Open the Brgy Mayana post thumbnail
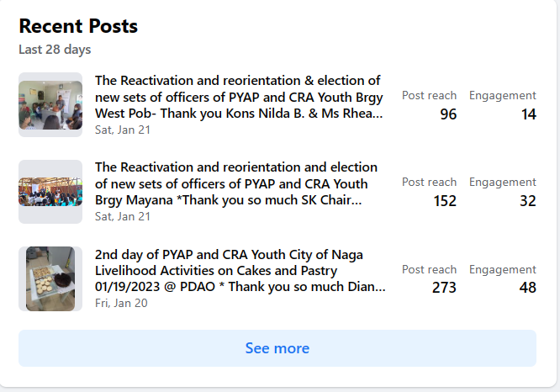The image size is (560, 392). tap(50, 192)
